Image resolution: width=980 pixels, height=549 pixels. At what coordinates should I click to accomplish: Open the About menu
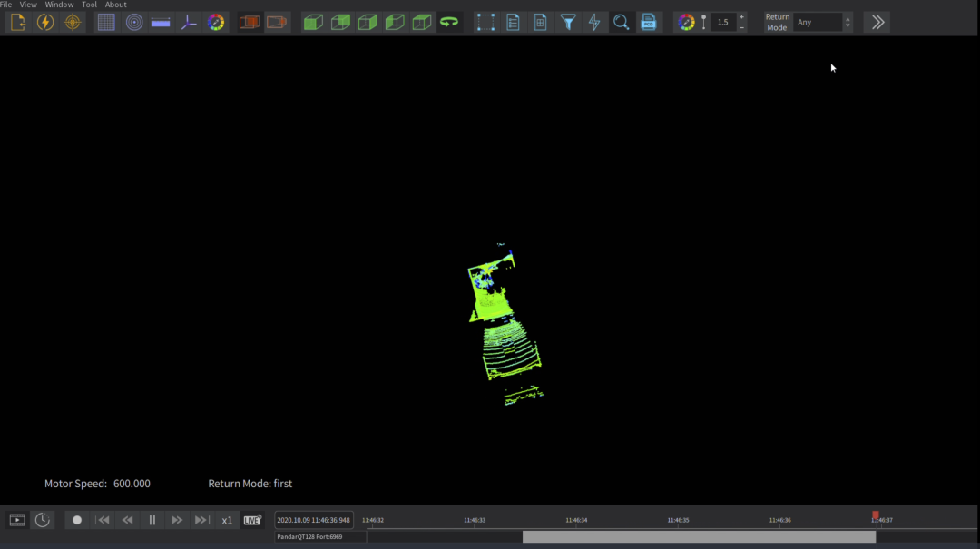click(x=115, y=5)
